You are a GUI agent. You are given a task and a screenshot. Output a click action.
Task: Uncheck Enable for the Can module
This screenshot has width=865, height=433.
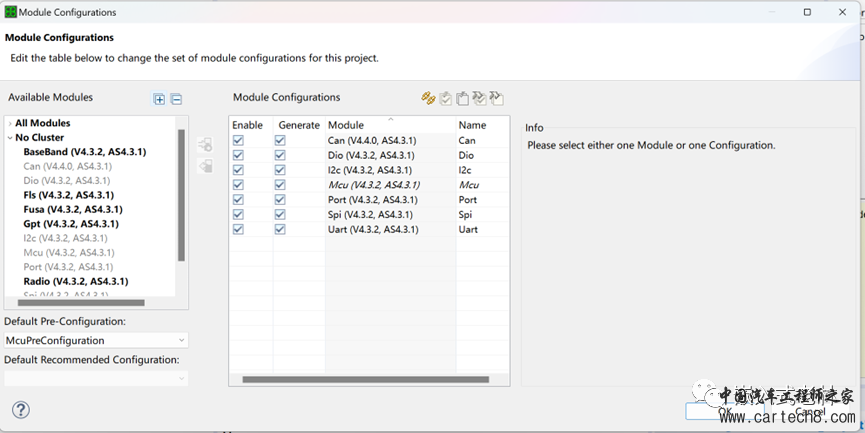(238, 141)
